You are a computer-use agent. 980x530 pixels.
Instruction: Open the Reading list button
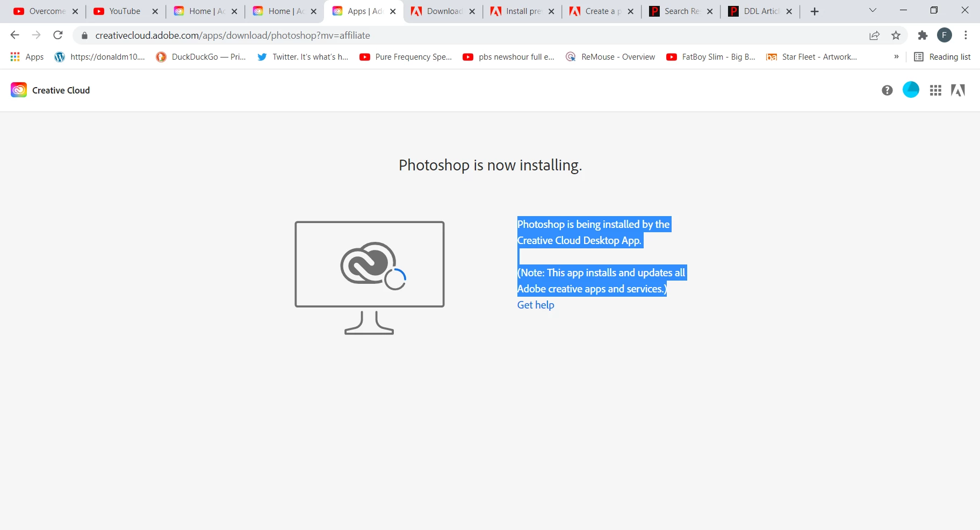coord(943,57)
